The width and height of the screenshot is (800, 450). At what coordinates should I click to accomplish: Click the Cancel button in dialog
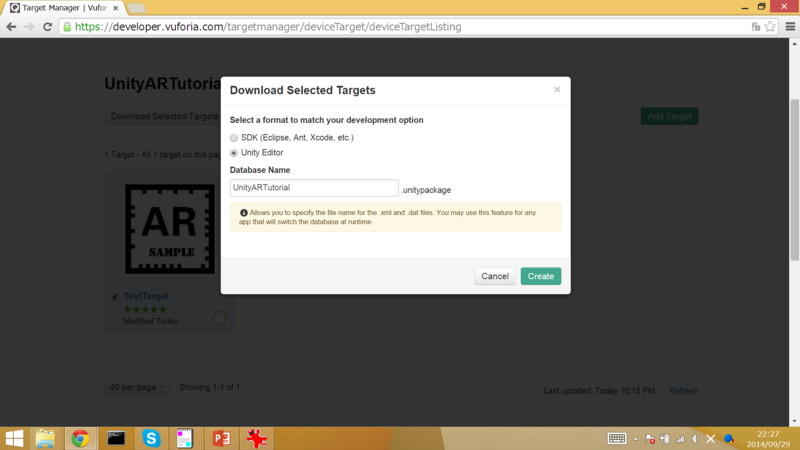click(x=495, y=276)
